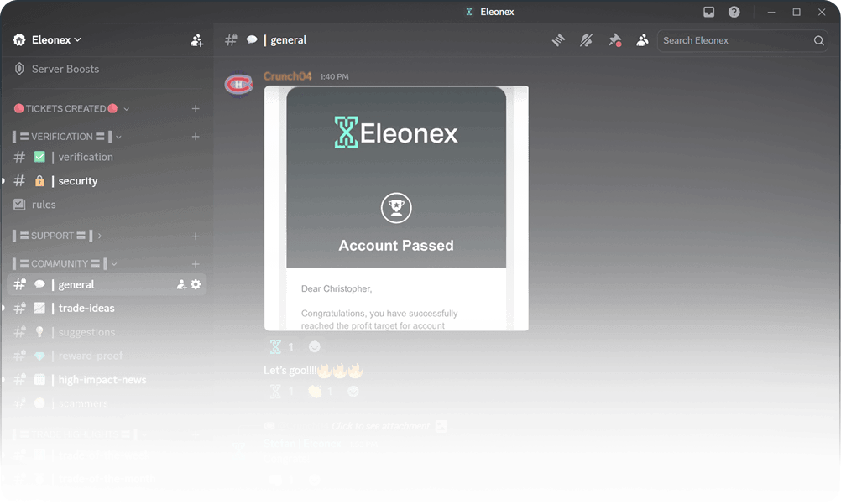Open the security channel
This screenshot has width=841, height=504.
coord(107,181)
